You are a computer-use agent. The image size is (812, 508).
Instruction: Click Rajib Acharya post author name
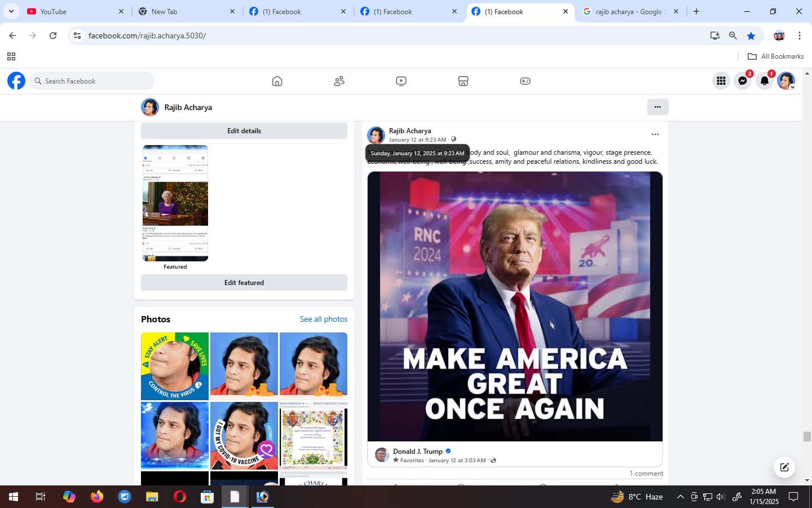point(410,130)
